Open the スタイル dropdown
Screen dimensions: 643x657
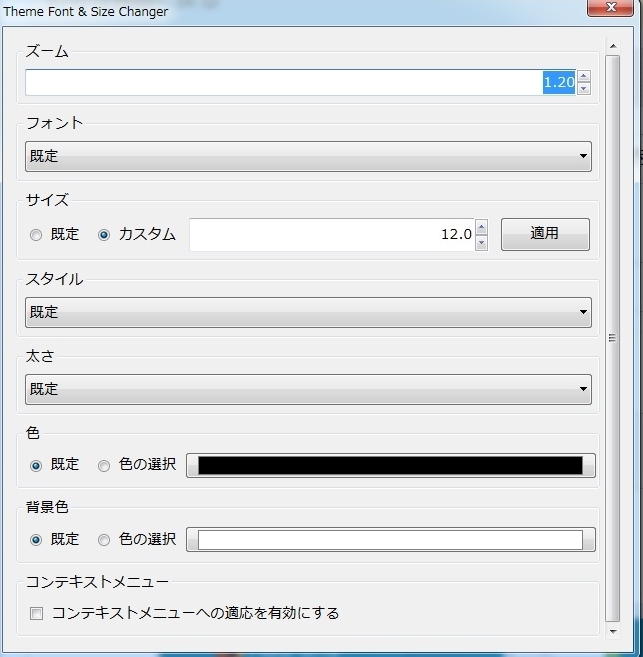pos(308,313)
